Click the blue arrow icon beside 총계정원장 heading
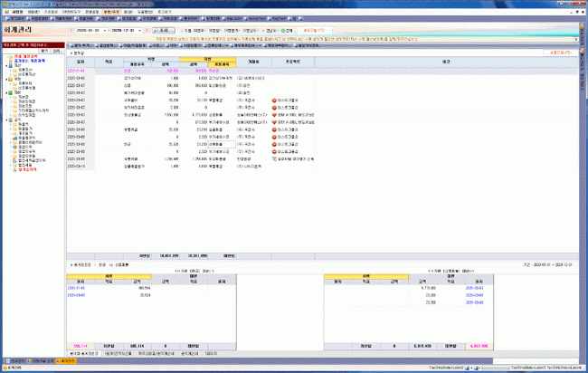The height and width of the screenshot is (373, 588). (x=71, y=265)
